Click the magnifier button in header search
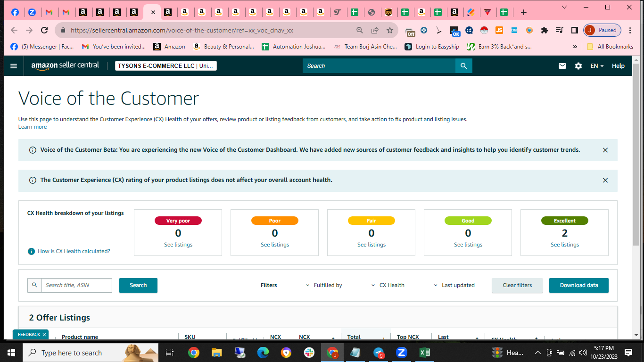The width and height of the screenshot is (644, 362). [463, 66]
